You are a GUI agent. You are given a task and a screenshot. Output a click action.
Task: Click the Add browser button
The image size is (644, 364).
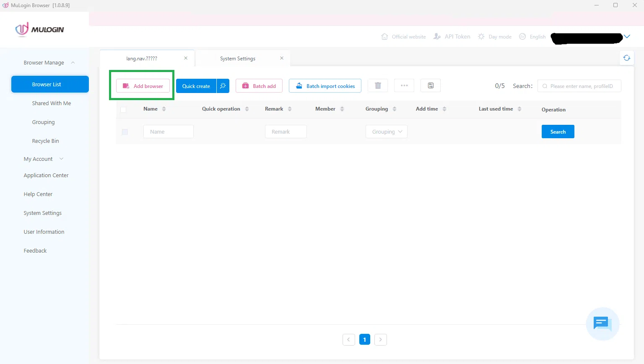[143, 86]
